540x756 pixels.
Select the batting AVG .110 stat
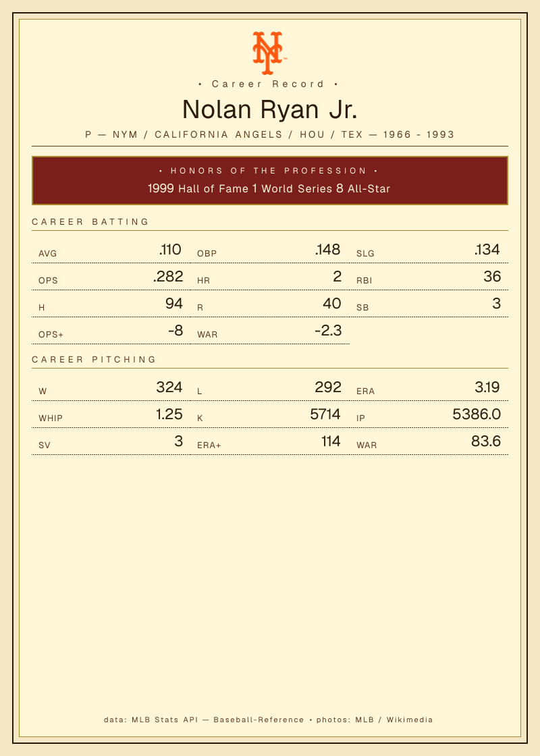(x=111, y=250)
